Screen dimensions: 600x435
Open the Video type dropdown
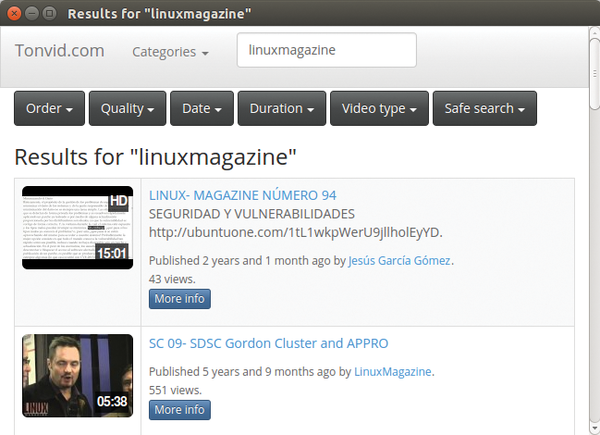coord(379,108)
